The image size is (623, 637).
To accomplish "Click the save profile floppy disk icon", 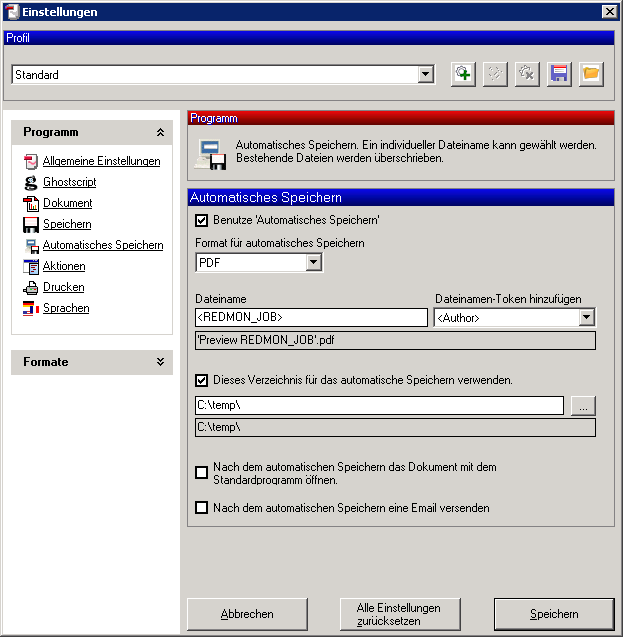I will (x=559, y=74).
